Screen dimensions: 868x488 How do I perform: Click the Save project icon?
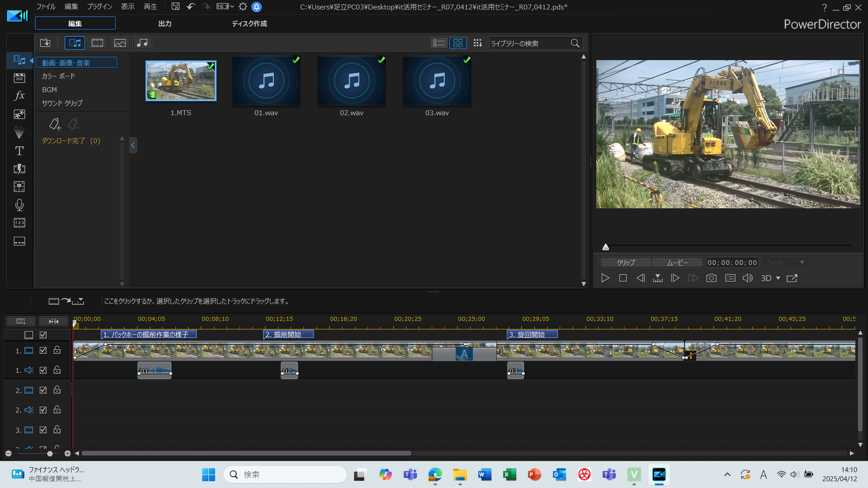pyautogui.click(x=175, y=7)
